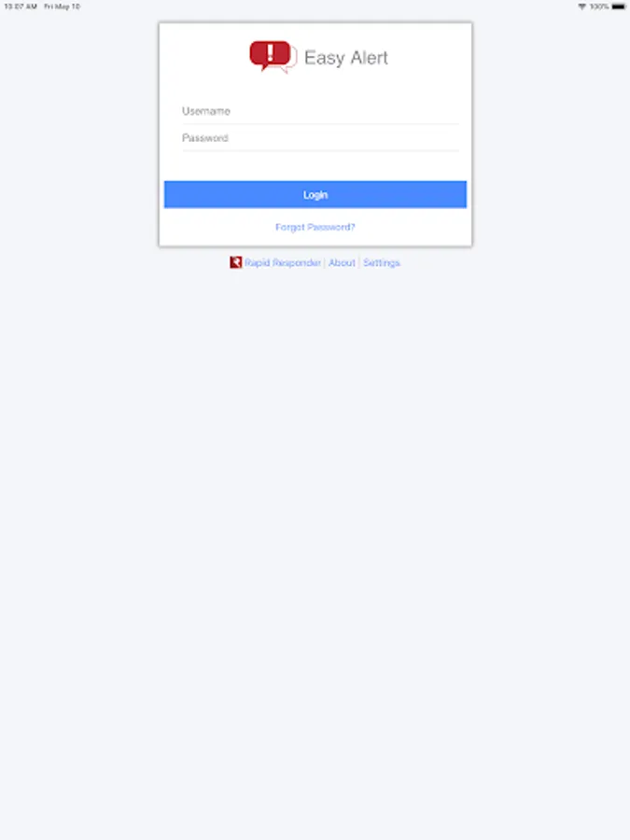Click the underline beneath the Password field
The height and width of the screenshot is (840, 630).
(320, 150)
